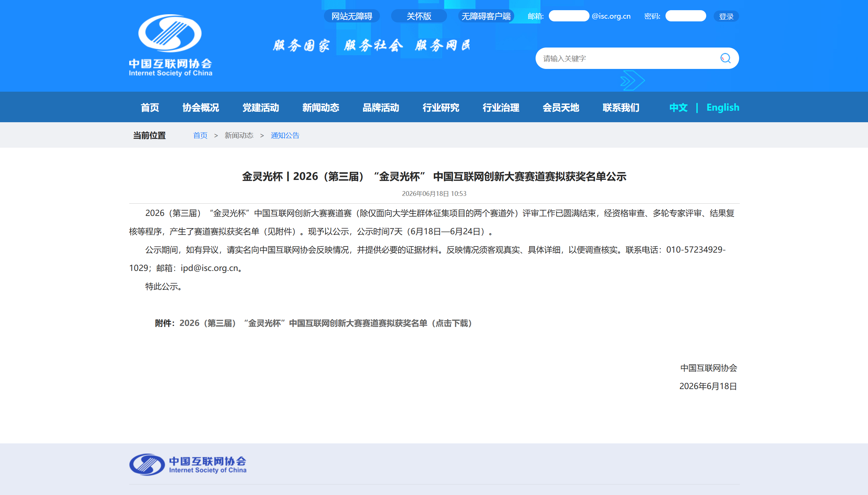Open the 会员天地 menu

tap(561, 107)
